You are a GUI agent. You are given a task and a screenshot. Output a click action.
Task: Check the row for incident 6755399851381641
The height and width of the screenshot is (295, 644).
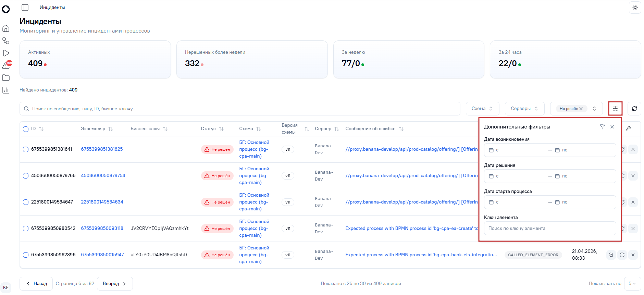[x=26, y=149]
